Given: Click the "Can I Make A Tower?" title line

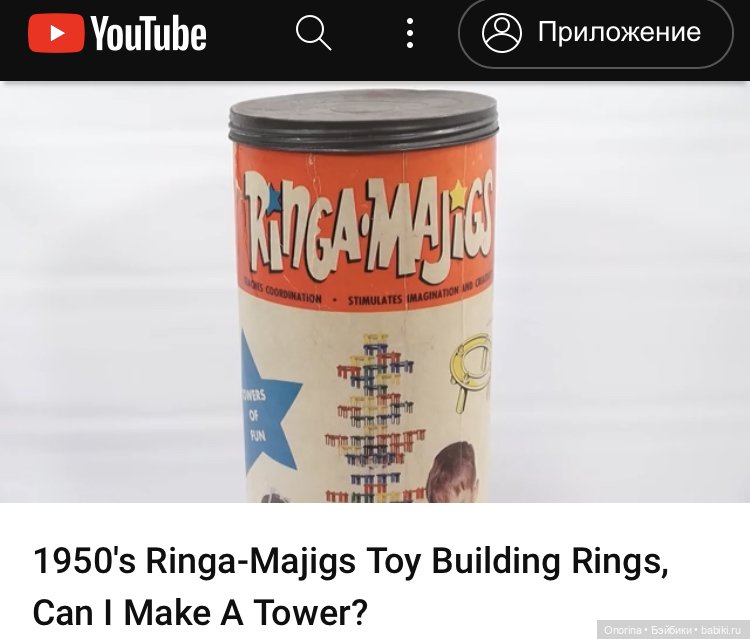Looking at the screenshot, I should (x=200, y=612).
